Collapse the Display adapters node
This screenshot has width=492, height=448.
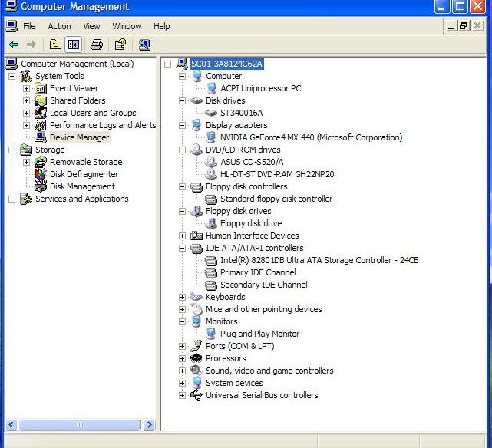coord(182,126)
